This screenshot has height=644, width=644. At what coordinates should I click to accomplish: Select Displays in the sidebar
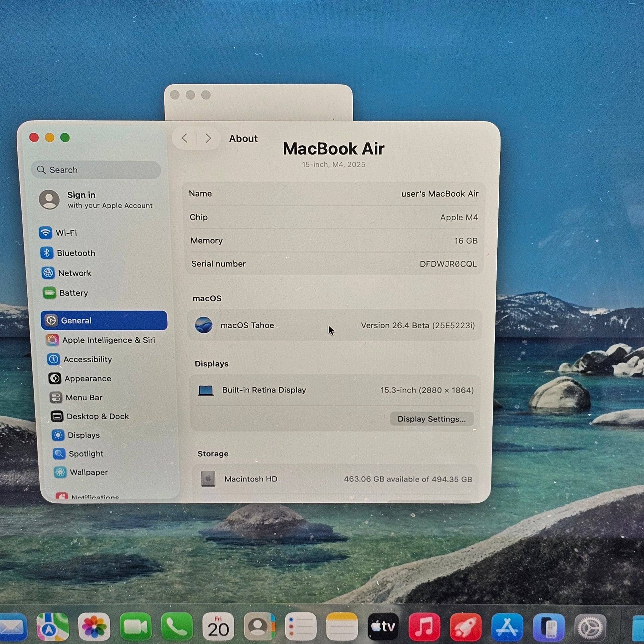[x=83, y=435]
